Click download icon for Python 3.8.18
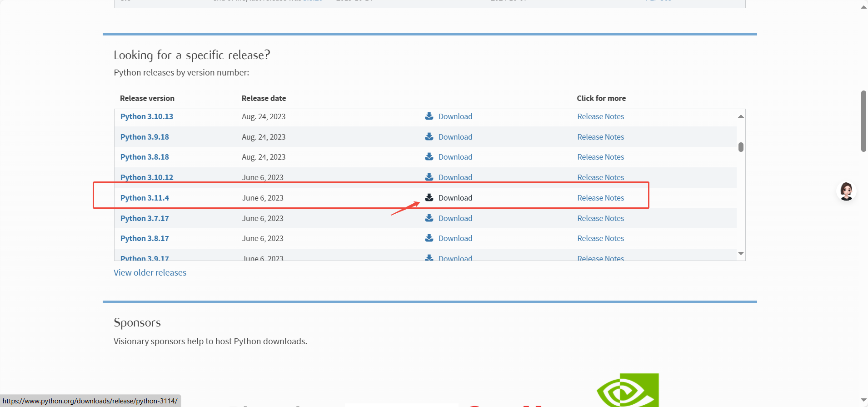Screen dimensions: 868x407 pos(429,156)
